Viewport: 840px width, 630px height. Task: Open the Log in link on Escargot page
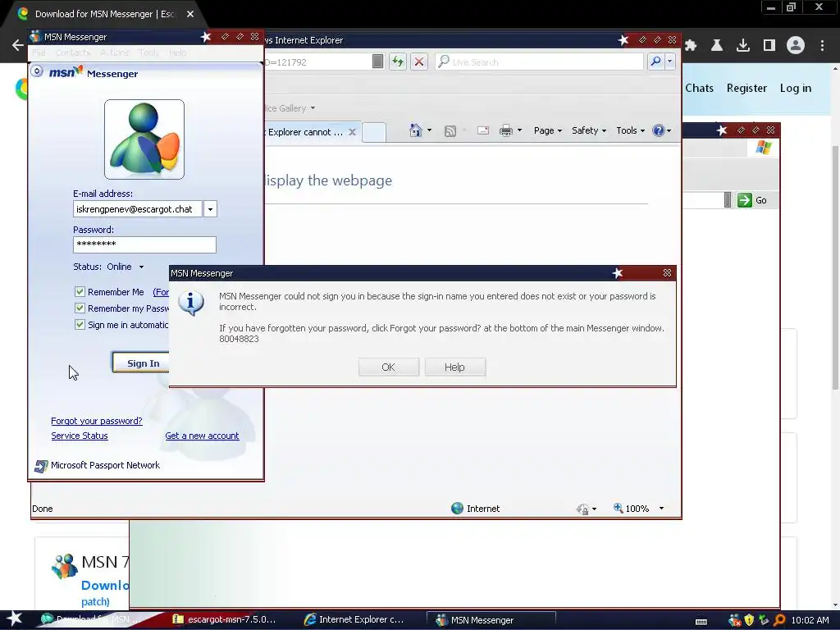pos(796,88)
